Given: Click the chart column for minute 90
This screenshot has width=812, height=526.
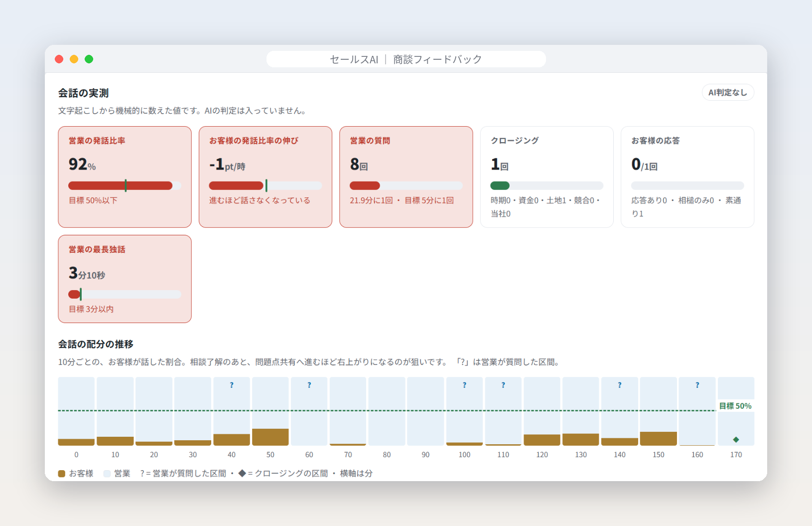Looking at the screenshot, I should coord(425,411).
